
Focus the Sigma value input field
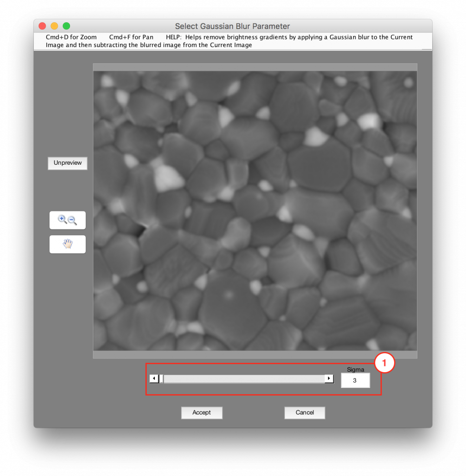355,380
